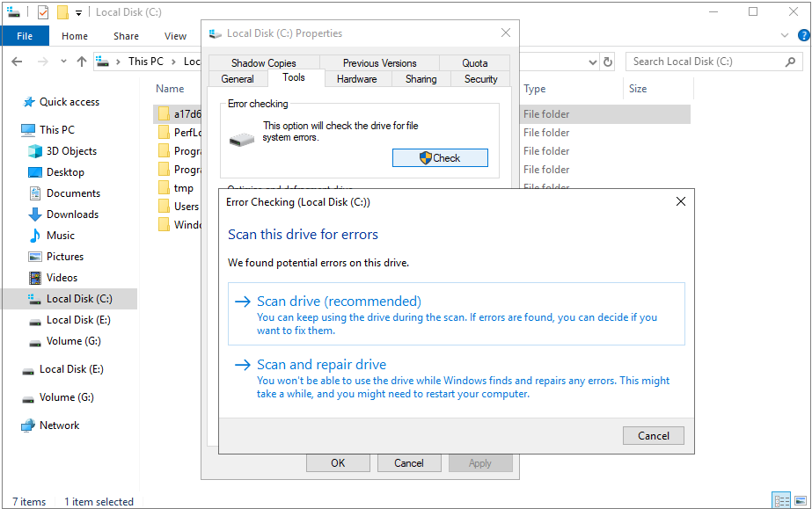This screenshot has height=509, width=812.
Task: Switch to Large icons view in status bar
Action: [800, 501]
